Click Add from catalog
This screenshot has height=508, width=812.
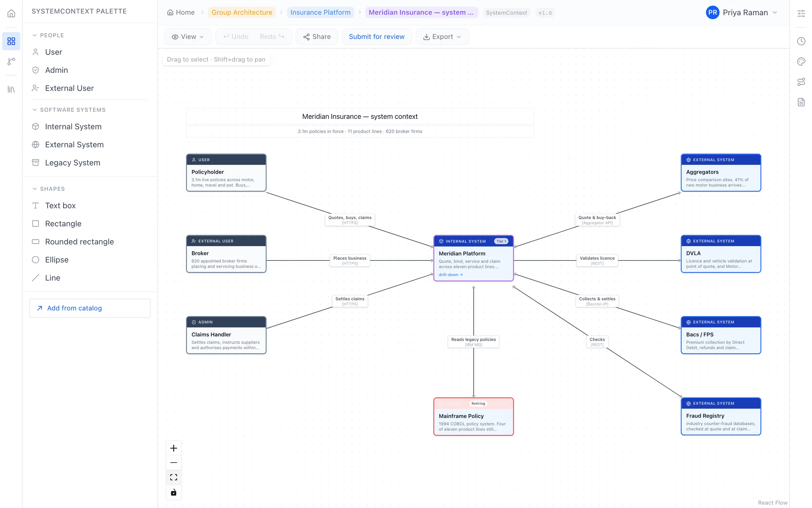90,308
